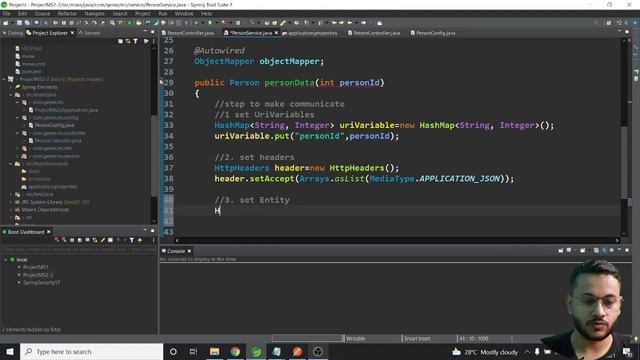
Task: Switch to the Servers view tab
Action: pos(89,33)
